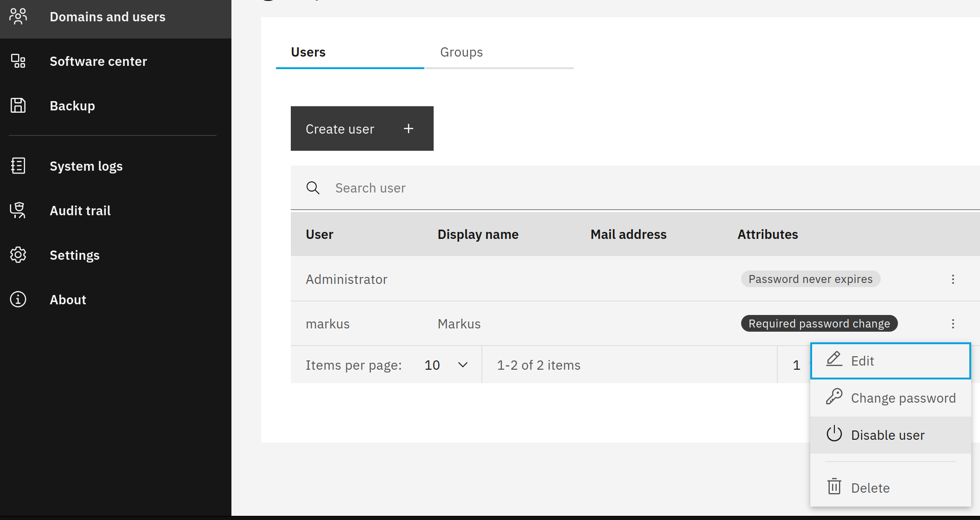Viewport: 980px width, 520px height.
Task: Click the Settings gear icon
Action: point(18,255)
